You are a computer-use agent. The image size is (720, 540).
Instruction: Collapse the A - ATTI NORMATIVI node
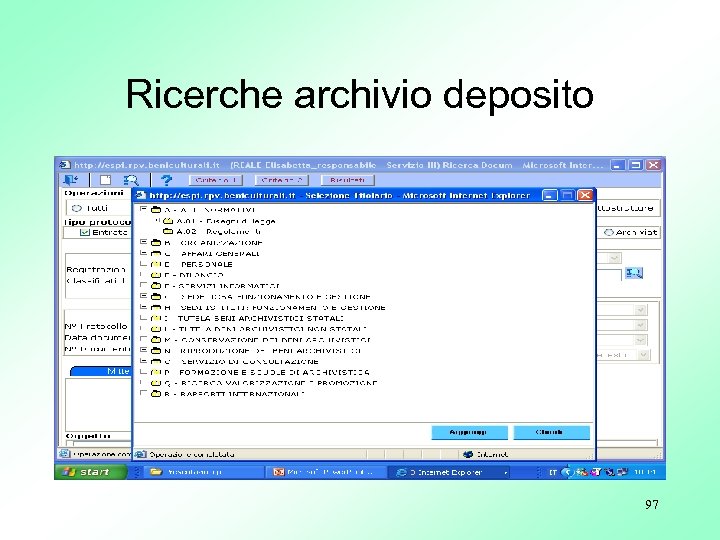(144, 209)
